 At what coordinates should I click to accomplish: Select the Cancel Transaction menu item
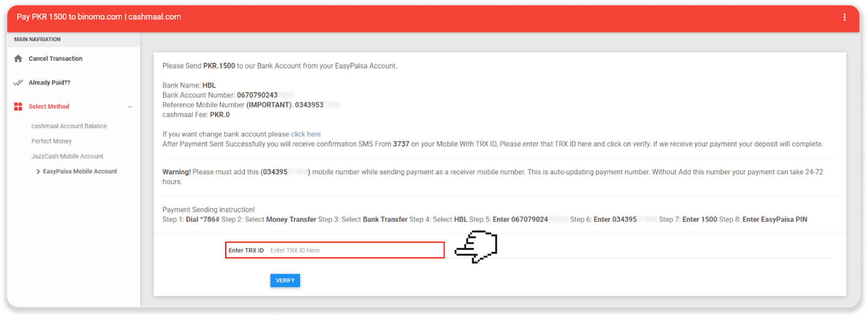point(55,59)
